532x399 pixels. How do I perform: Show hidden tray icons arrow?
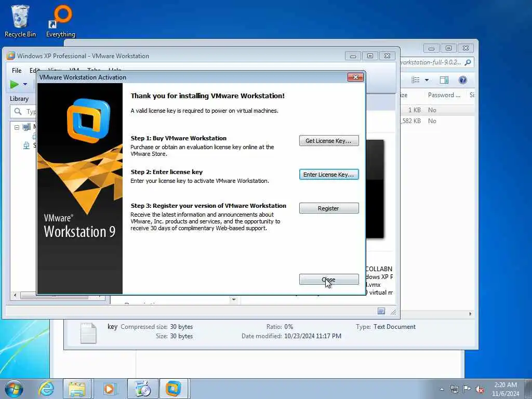pyautogui.click(x=442, y=389)
